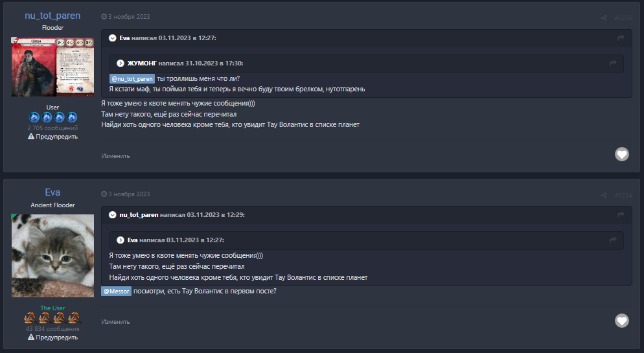Viewport: 644px width, 353px height.
Task: Click share icon on post #5234
Action: pos(604,194)
